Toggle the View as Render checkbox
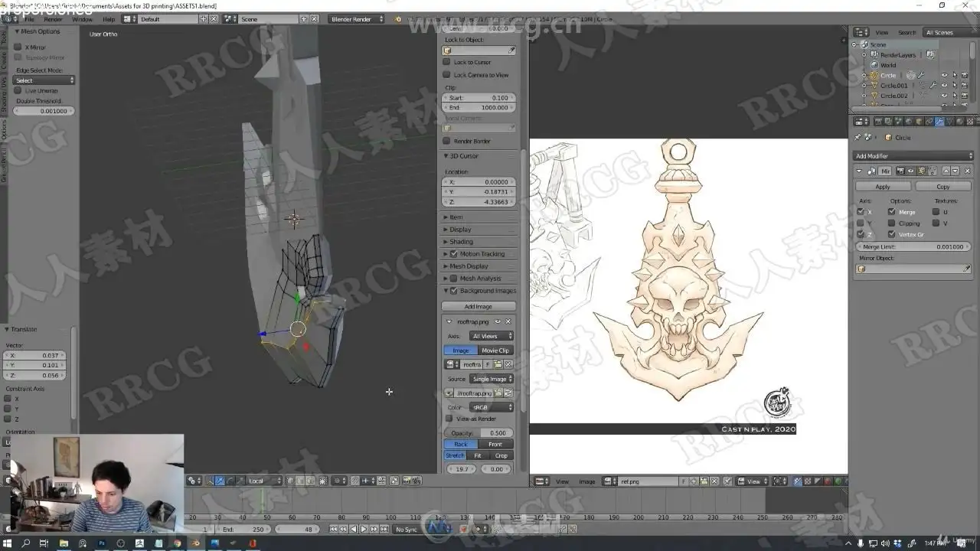 [449, 419]
